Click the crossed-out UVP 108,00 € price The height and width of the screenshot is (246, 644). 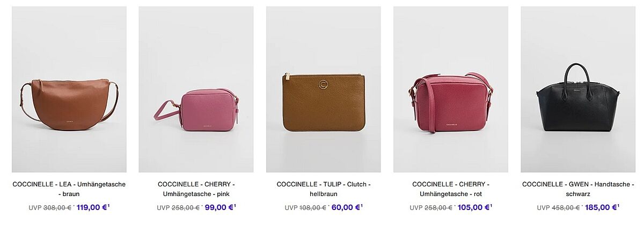(x=306, y=208)
